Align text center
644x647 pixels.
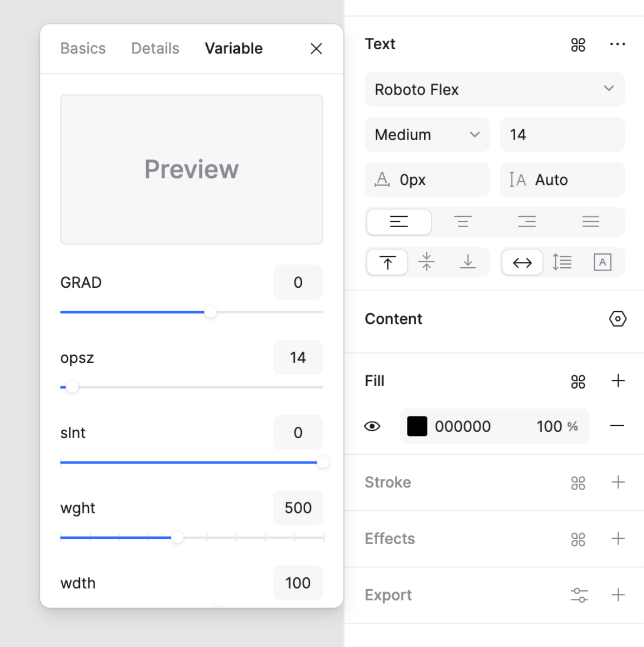pos(463,222)
